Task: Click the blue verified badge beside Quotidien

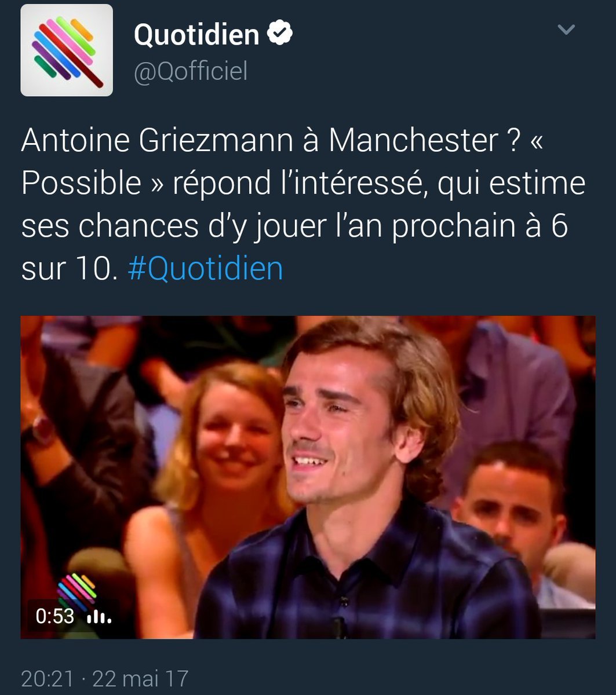Action: (279, 34)
